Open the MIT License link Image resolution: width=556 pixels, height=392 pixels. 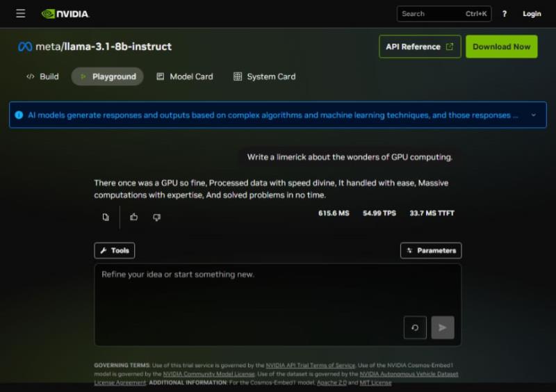[x=375, y=382]
